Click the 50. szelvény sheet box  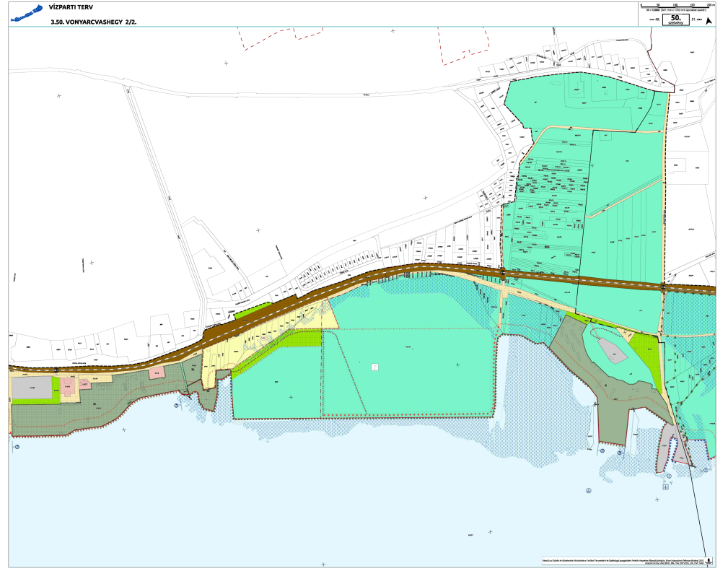tap(676, 19)
